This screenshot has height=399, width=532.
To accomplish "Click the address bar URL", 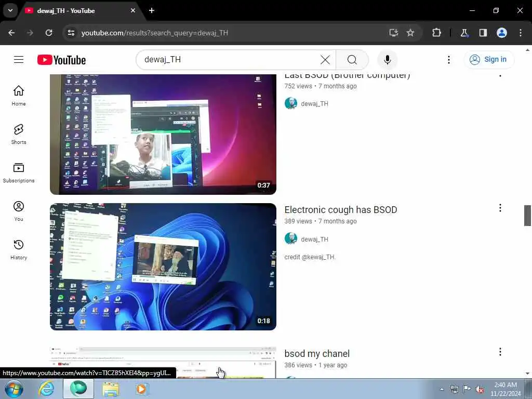I will [x=155, y=33].
